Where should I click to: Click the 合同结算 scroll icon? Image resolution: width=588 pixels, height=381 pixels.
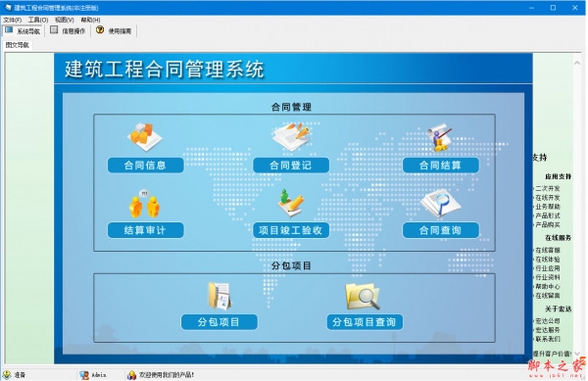click(439, 137)
